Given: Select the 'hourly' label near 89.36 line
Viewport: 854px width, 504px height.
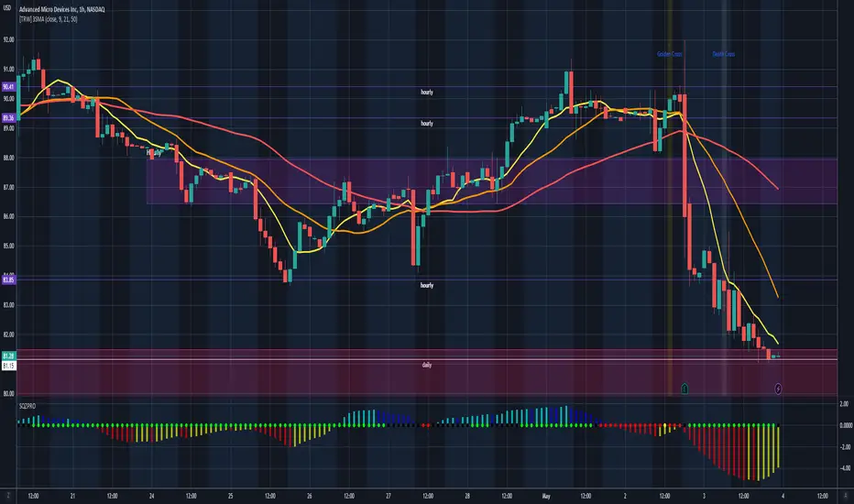Looking at the screenshot, I should click(x=427, y=123).
